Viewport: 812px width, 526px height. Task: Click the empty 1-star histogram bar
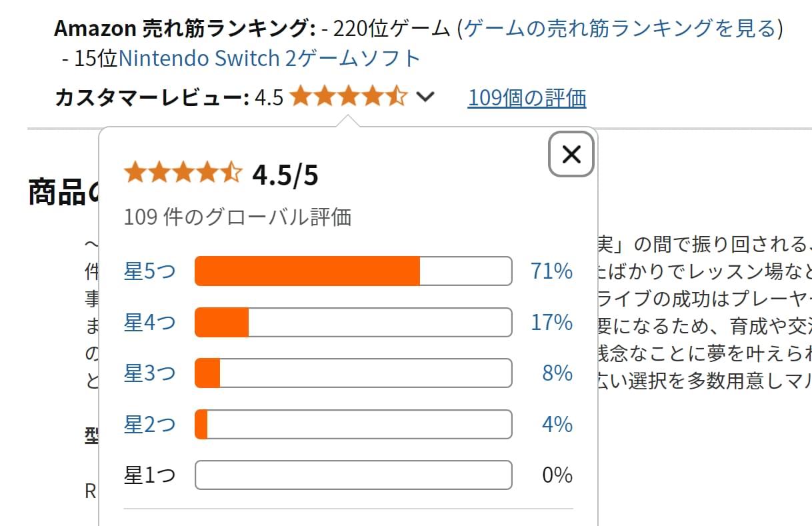pos(353,475)
